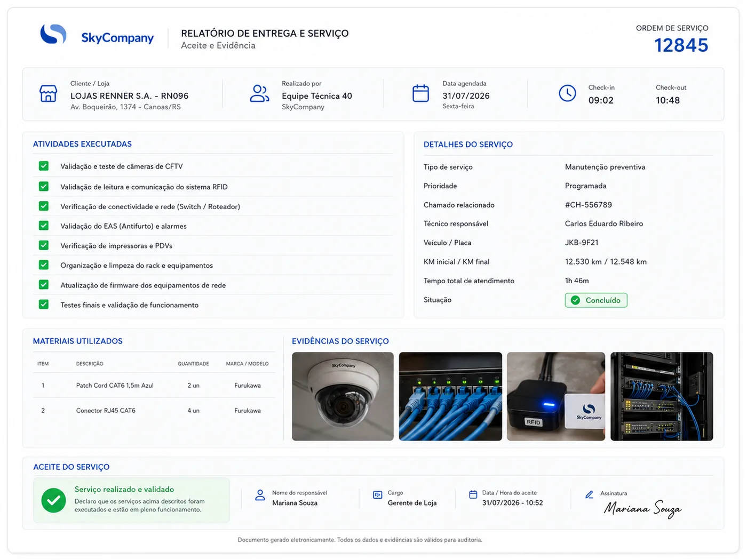Click the badge icon beside Cargo
Viewport: 747px width, 560px height.
[x=378, y=495]
